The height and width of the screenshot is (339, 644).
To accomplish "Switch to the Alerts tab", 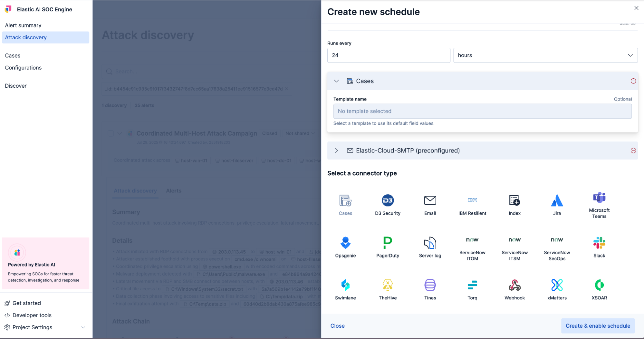I will click(174, 191).
